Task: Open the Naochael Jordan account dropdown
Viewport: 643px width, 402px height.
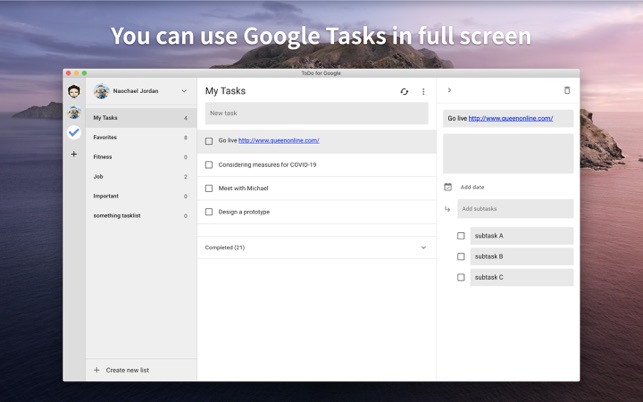Action: 184,91
